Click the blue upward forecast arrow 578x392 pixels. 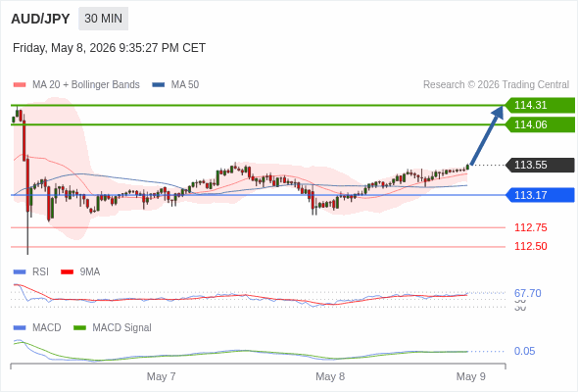coord(487,135)
